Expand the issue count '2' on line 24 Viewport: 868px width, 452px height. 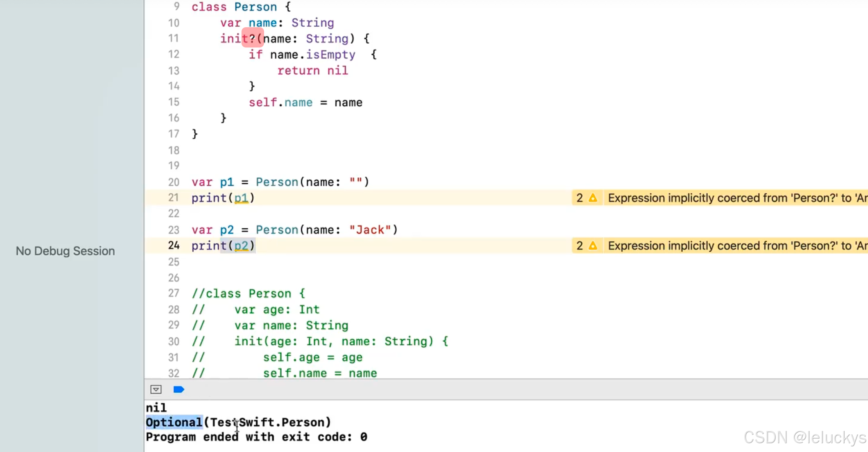[579, 246]
